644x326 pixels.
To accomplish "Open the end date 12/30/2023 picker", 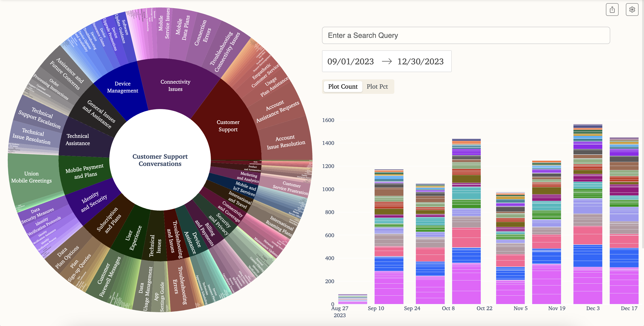I will (x=420, y=61).
